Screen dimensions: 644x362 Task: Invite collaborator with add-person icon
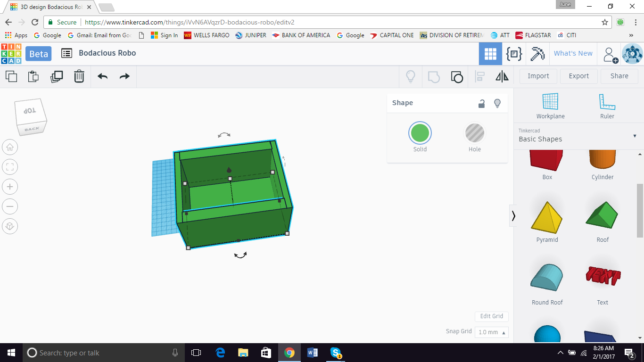(611, 55)
